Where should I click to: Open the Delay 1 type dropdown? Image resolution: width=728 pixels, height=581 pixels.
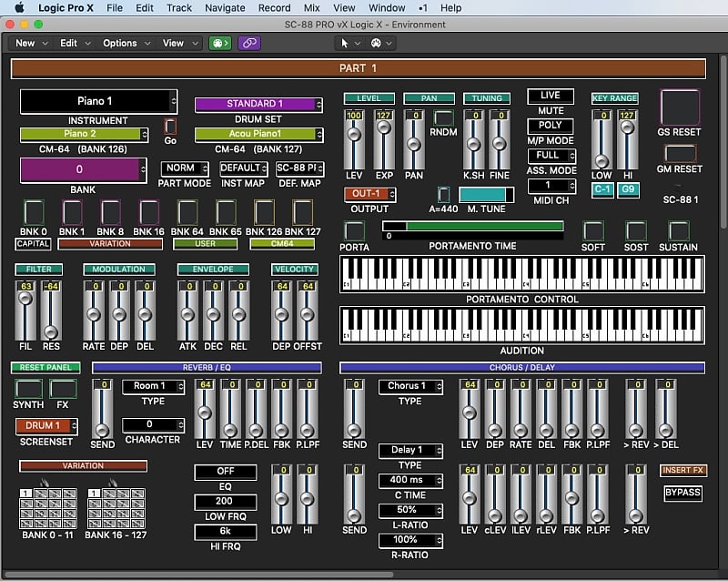(x=410, y=451)
